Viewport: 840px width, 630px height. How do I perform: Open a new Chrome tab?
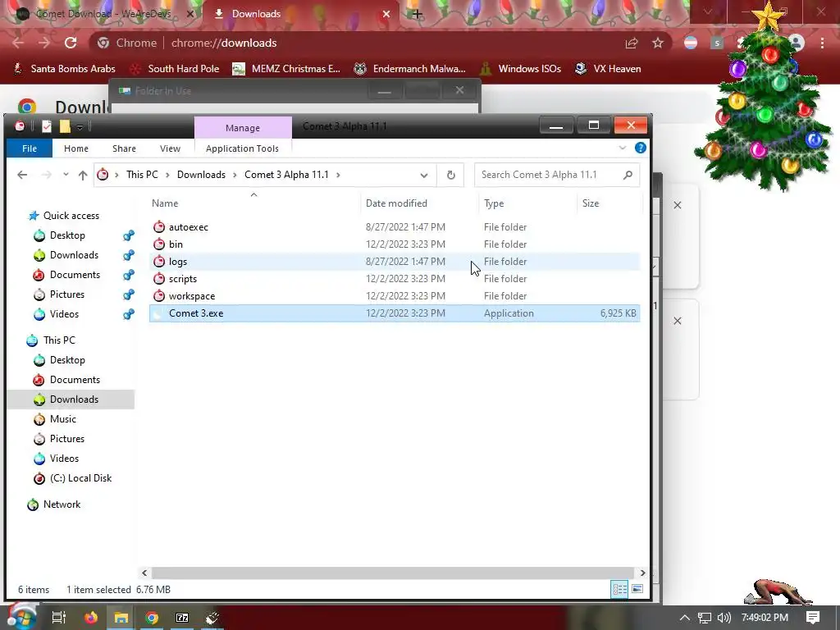coord(418,14)
